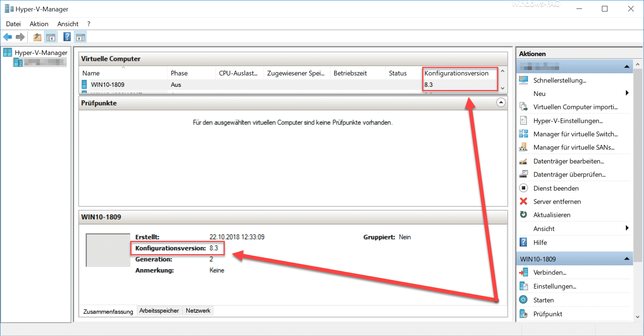This screenshot has width=644, height=336.
Task: Click the Hilfe question mark icon
Action: click(523, 242)
